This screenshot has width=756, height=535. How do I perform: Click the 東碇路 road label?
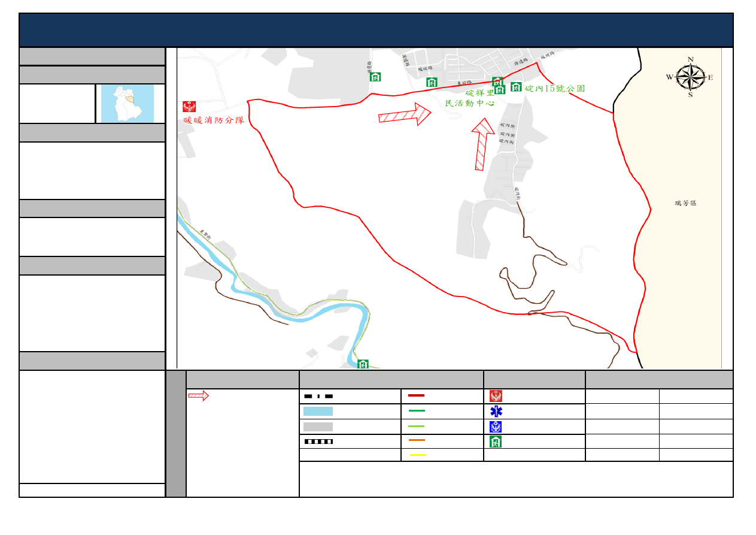click(464, 83)
